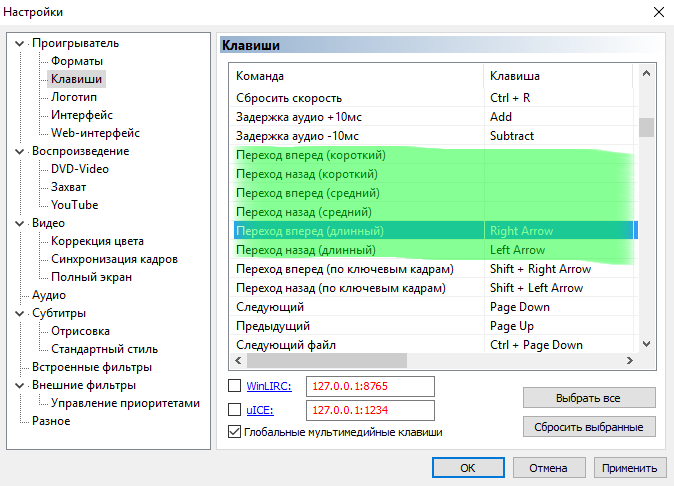Open the Разное settings page
This screenshot has width=674, height=486.
tap(51, 421)
